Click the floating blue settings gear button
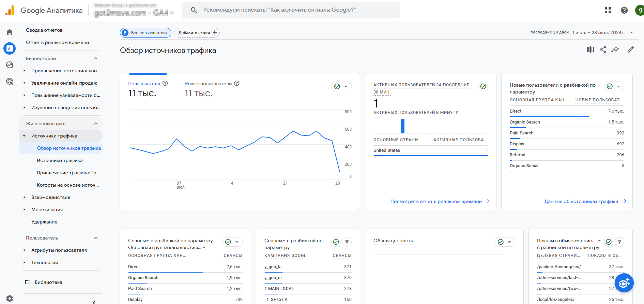 pos(624,283)
